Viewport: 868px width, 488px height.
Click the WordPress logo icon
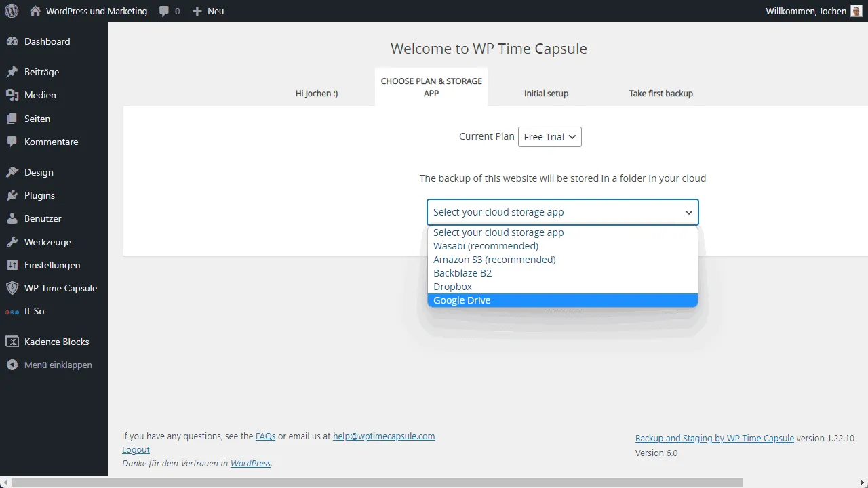(x=12, y=11)
